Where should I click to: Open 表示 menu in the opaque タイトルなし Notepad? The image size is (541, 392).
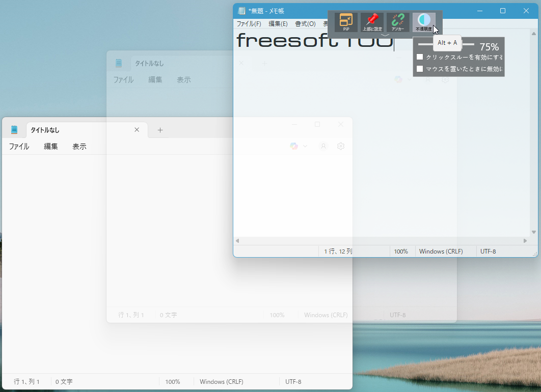click(x=79, y=146)
